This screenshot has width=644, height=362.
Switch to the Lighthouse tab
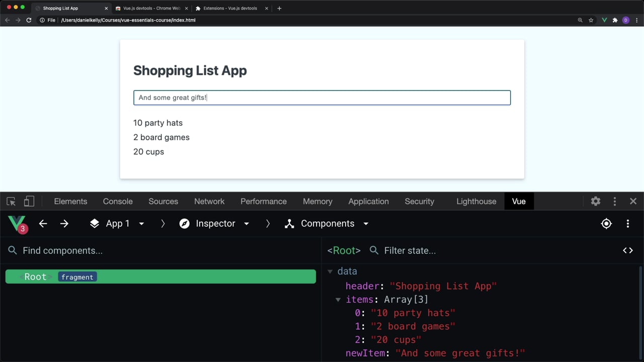pyautogui.click(x=476, y=201)
